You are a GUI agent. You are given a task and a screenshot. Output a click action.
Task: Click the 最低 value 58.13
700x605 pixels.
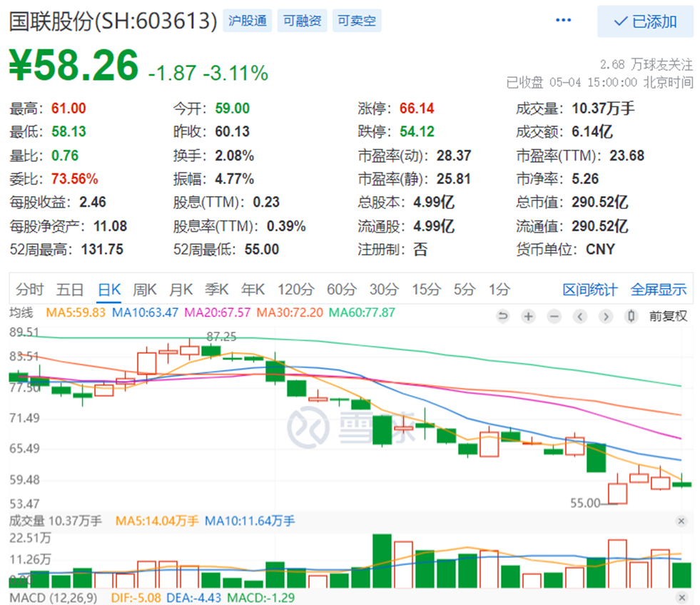69,132
